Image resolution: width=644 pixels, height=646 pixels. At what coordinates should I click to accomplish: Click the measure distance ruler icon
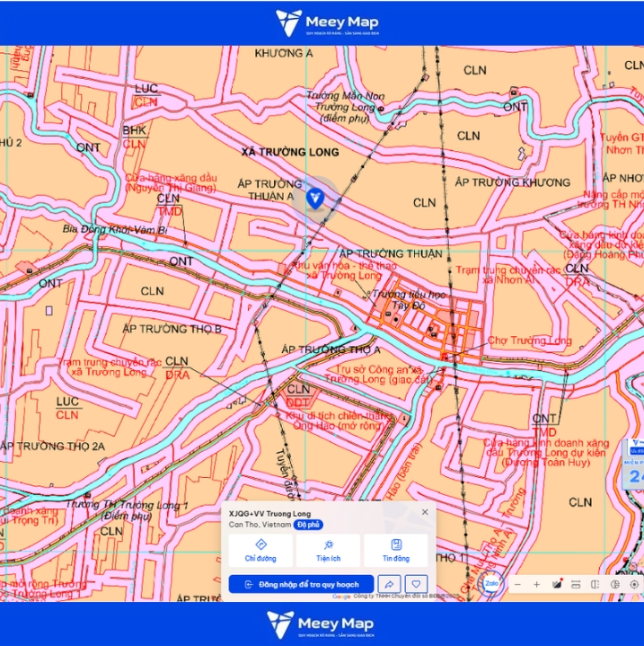click(576, 585)
